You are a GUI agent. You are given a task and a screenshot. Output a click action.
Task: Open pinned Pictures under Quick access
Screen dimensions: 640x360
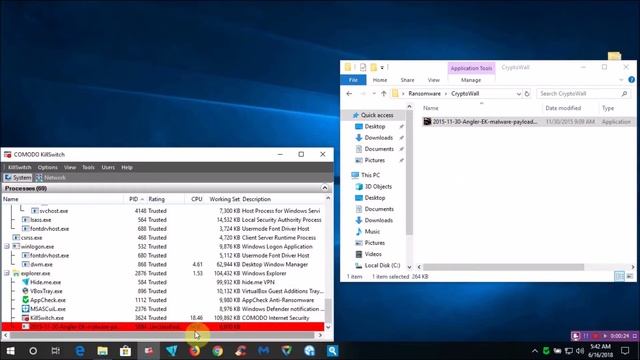(374, 160)
